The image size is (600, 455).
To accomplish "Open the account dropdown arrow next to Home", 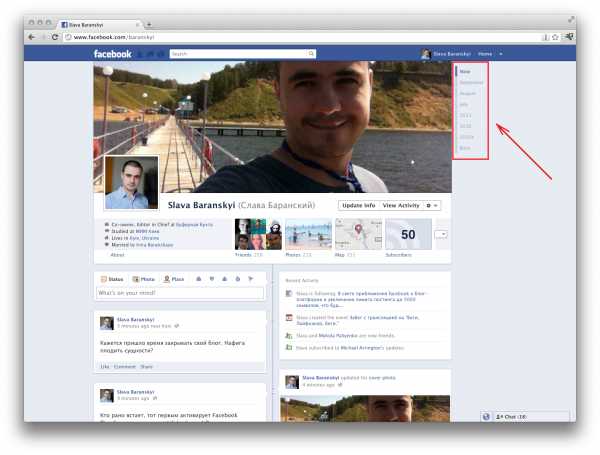I will [501, 54].
